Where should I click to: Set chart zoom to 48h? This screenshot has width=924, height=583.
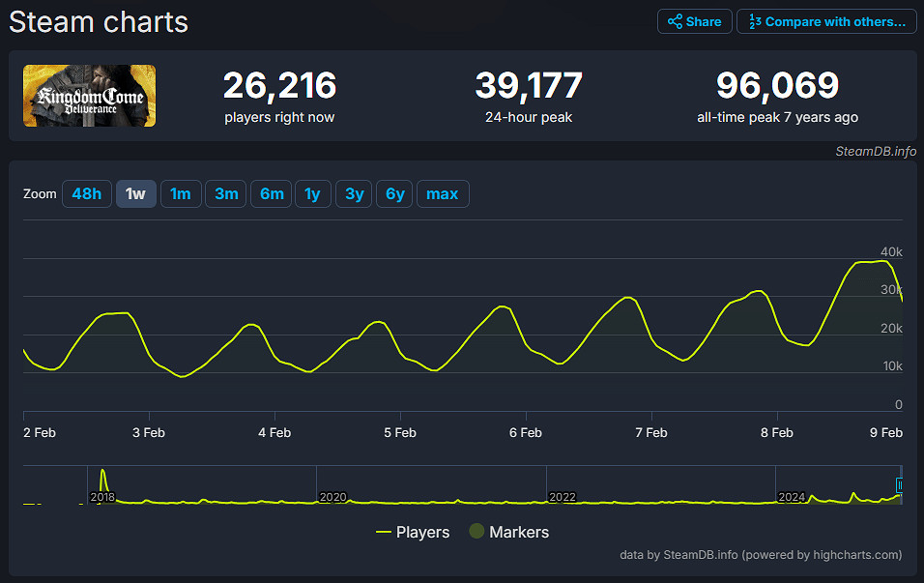tap(87, 194)
